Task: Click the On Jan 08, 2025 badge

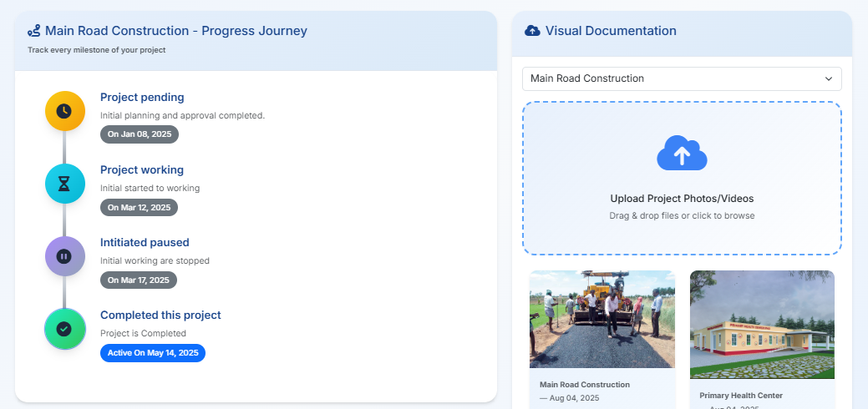Action: click(140, 134)
